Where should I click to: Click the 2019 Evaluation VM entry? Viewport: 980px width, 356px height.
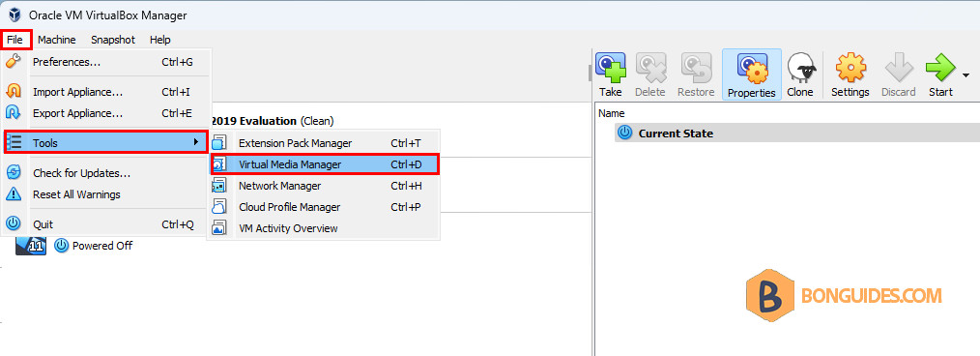(273, 121)
